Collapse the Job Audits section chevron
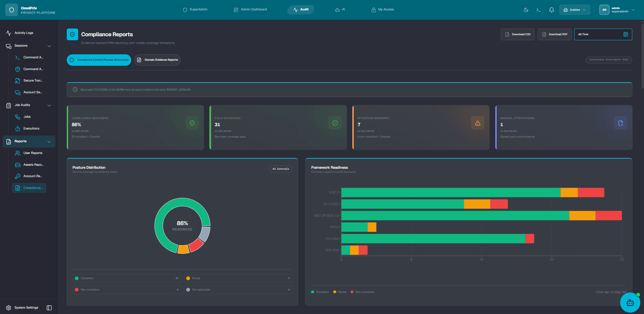Image resolution: width=644 pixels, height=314 pixels. pyautogui.click(x=49, y=105)
